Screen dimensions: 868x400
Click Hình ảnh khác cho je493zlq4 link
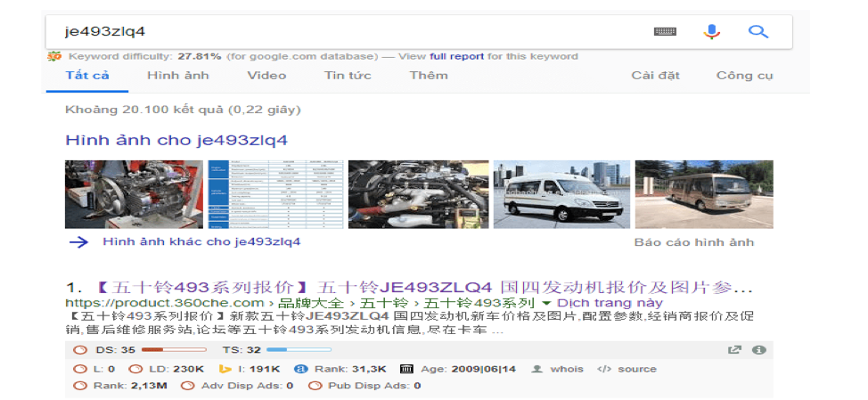click(201, 241)
